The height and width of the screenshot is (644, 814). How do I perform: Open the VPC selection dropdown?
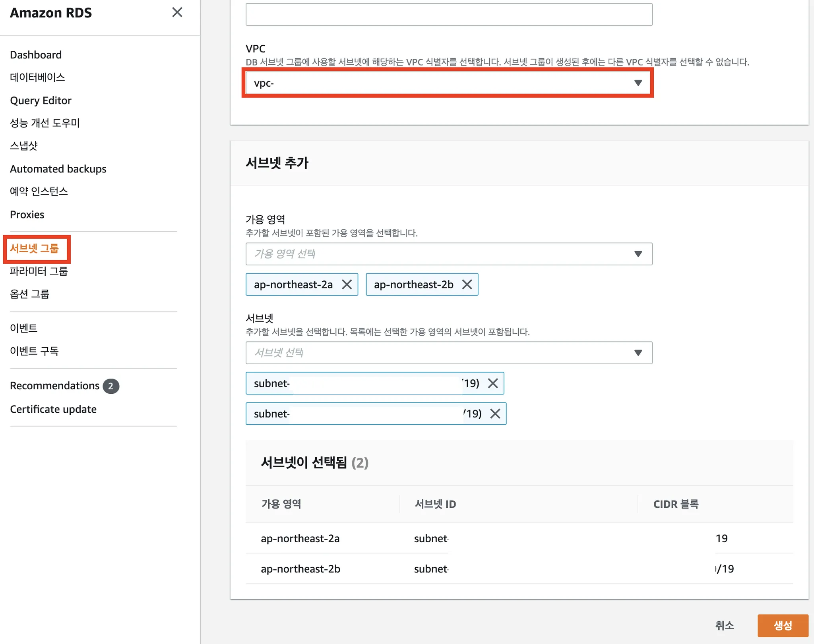pyautogui.click(x=448, y=83)
